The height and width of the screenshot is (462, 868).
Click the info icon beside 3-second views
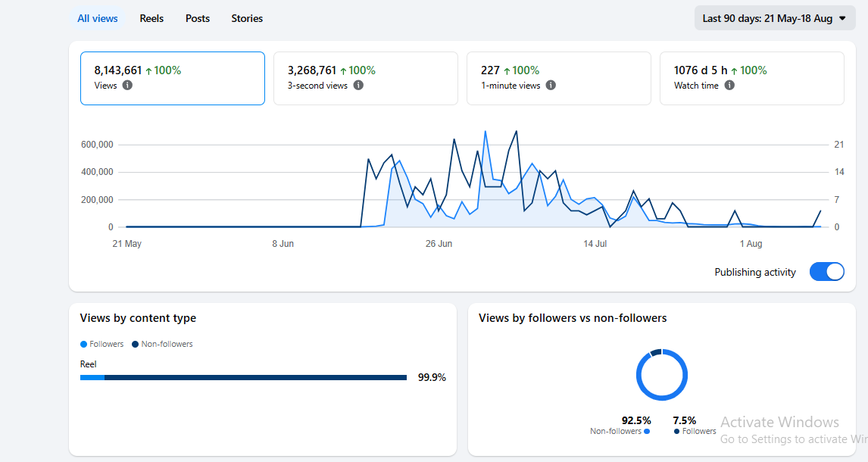pos(358,86)
